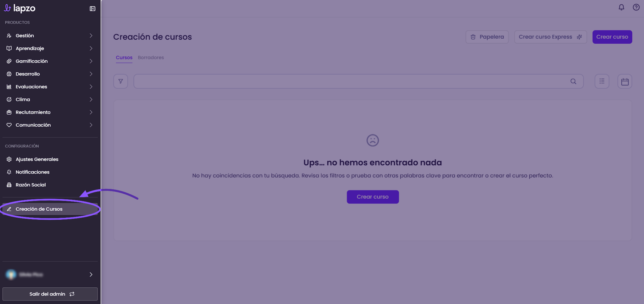Image resolution: width=644 pixels, height=304 pixels.
Task: Click the Gamificación sidebar icon
Action: pos(9,61)
